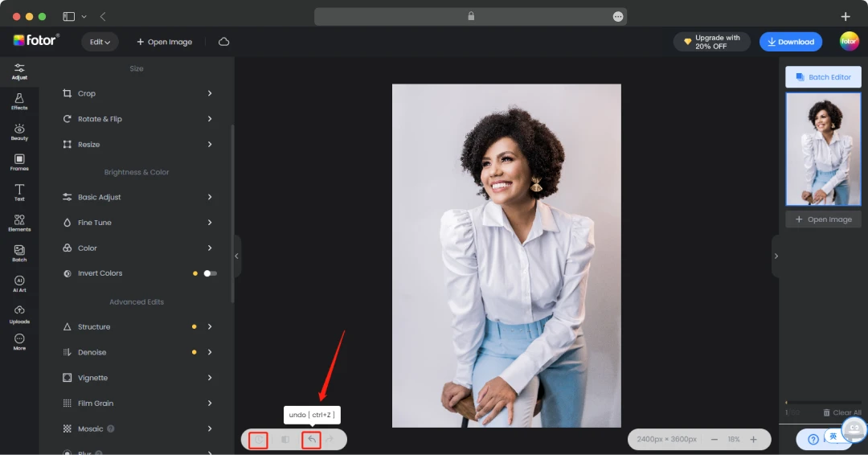Click the main canvas photo
The height and width of the screenshot is (455, 868).
click(506, 256)
